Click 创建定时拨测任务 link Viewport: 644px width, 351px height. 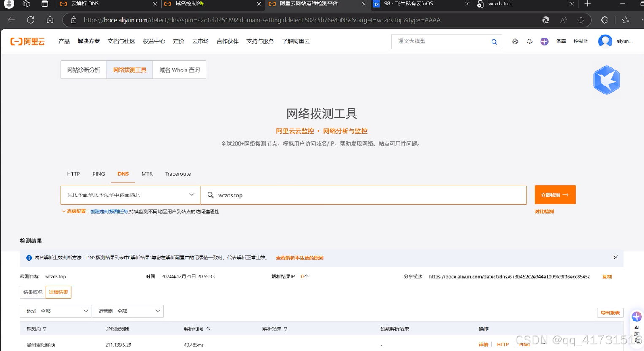tap(109, 211)
